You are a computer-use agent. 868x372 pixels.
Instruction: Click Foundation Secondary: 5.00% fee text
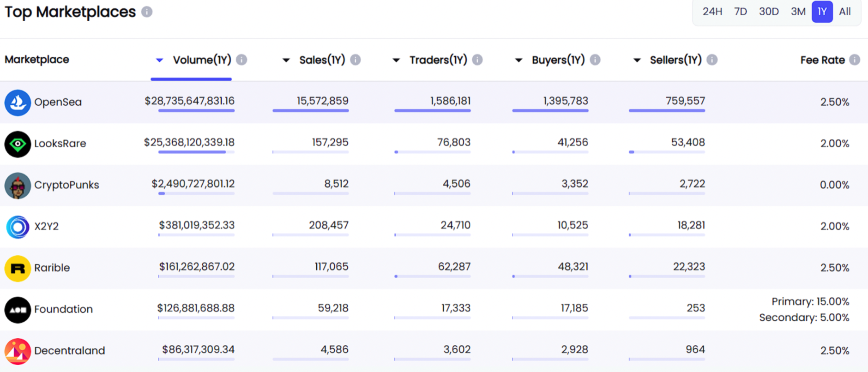coord(804,318)
